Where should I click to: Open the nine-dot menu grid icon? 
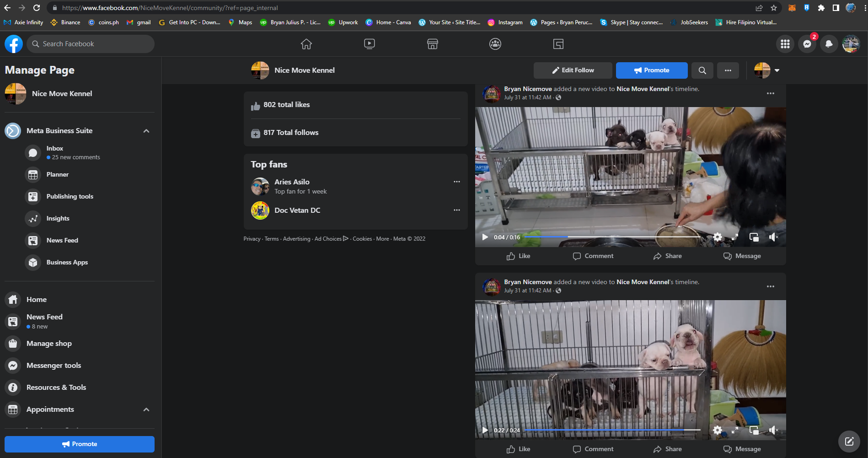coord(785,44)
